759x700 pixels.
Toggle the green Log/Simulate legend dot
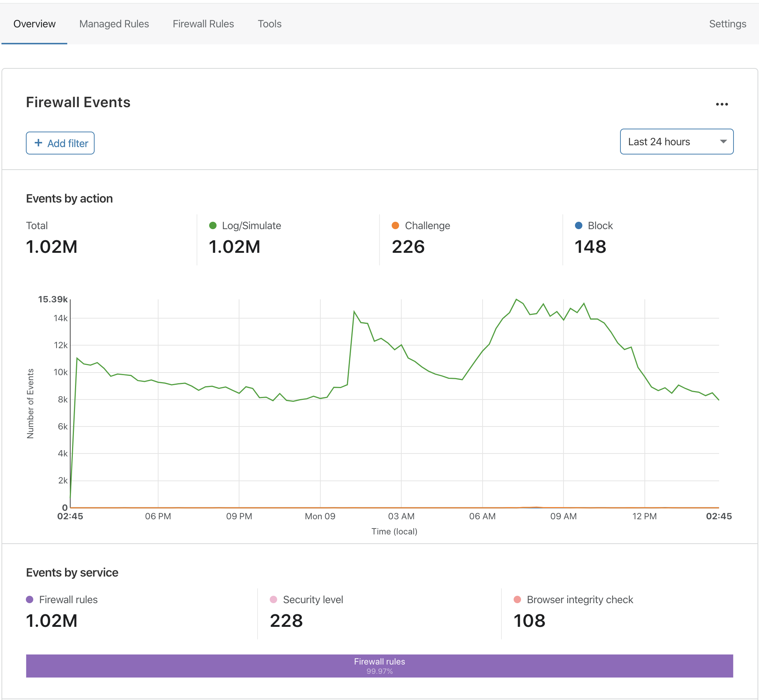tap(213, 225)
